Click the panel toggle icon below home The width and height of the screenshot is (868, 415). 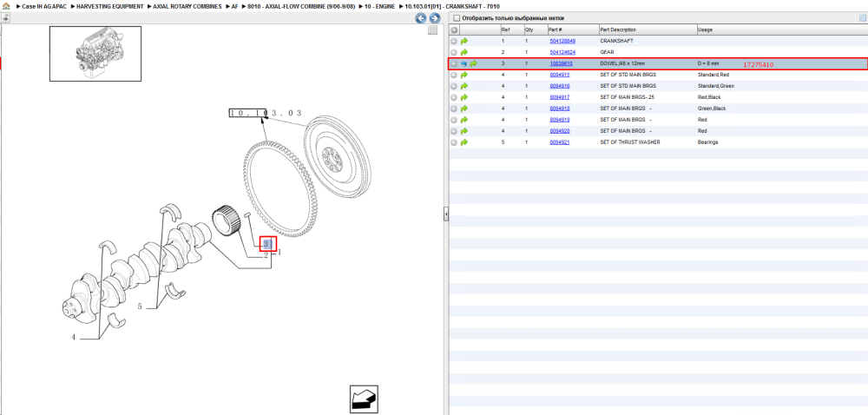pyautogui.click(x=5, y=17)
